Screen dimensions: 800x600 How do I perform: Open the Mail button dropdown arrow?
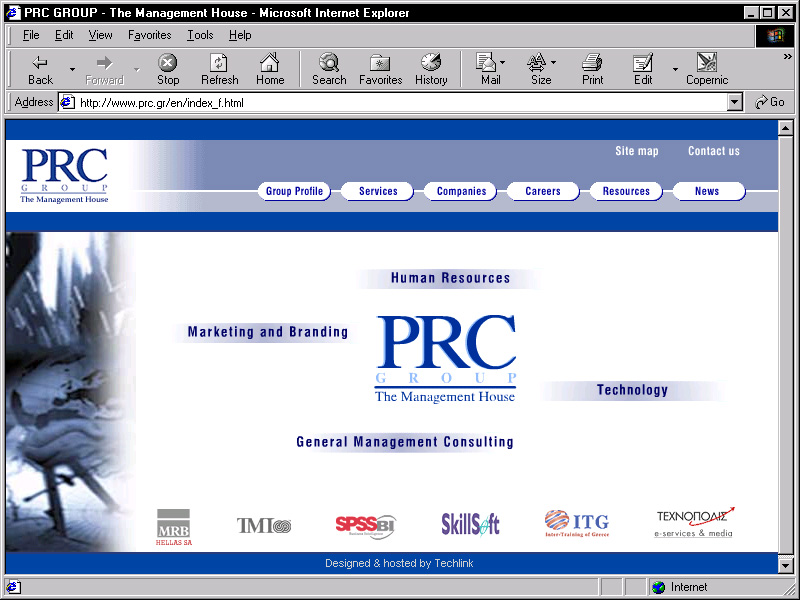tap(503, 63)
